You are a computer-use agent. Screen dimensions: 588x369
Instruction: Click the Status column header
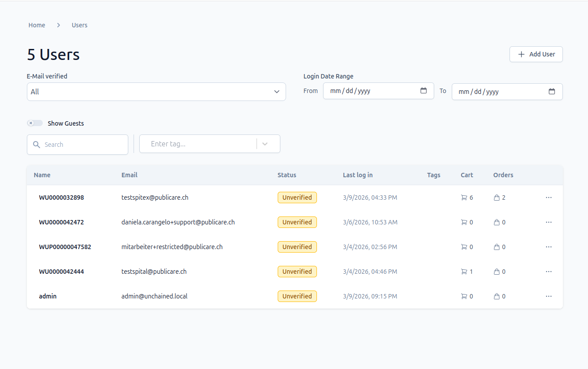point(287,175)
